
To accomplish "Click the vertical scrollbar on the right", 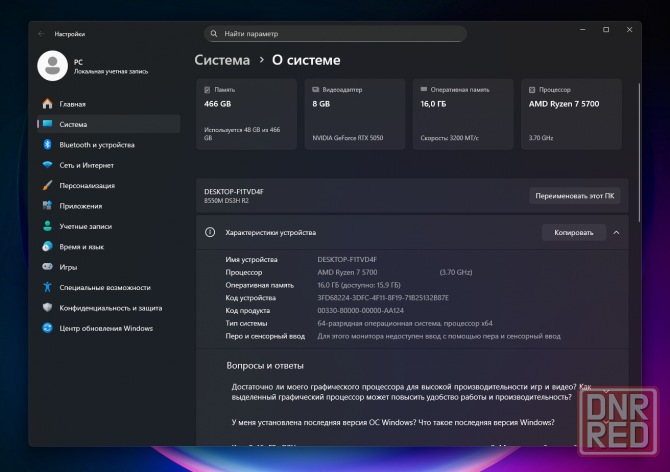I will (639, 152).
